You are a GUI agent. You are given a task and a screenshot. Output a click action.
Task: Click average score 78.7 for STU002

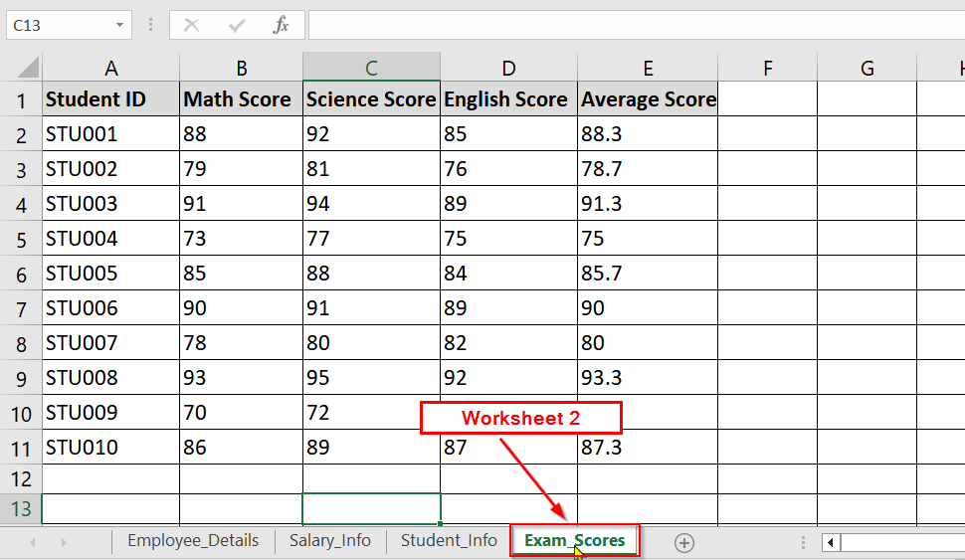648,169
